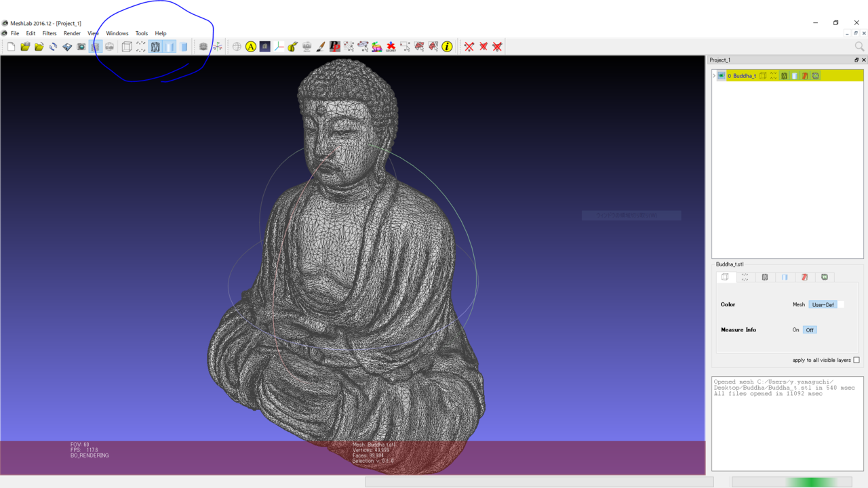Click the trackball globe toolbar icon
Viewport: 868px width, 488px height.
pos(237,47)
